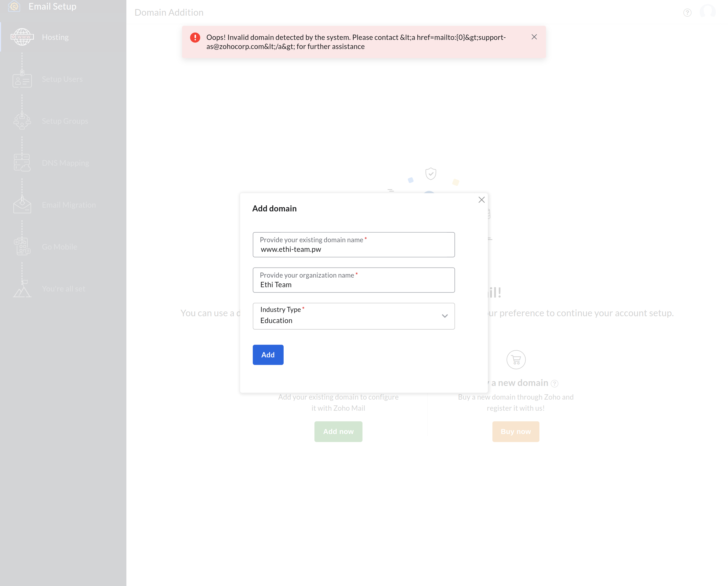Click the Email Setup title text
This screenshot has width=728, height=586.
(52, 6)
